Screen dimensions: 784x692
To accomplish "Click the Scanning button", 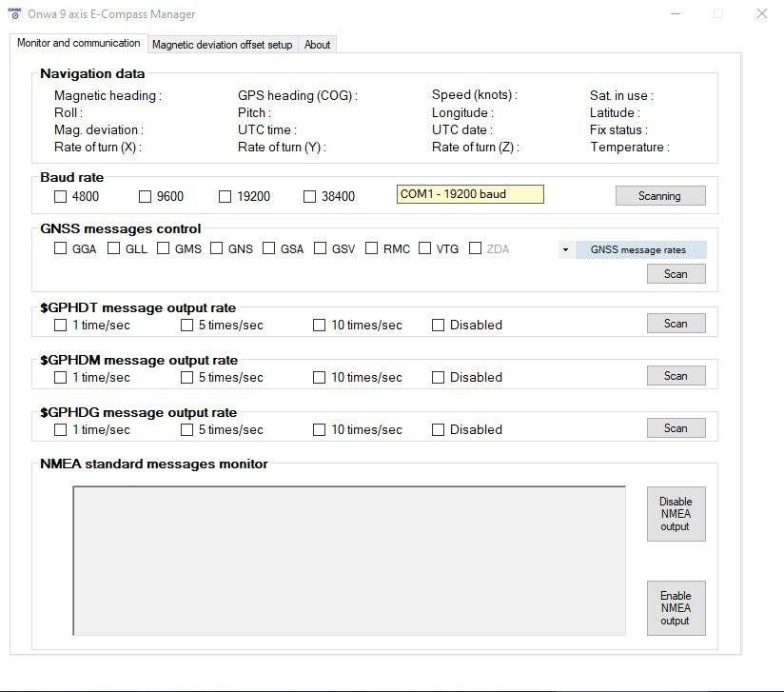I will 660,196.
